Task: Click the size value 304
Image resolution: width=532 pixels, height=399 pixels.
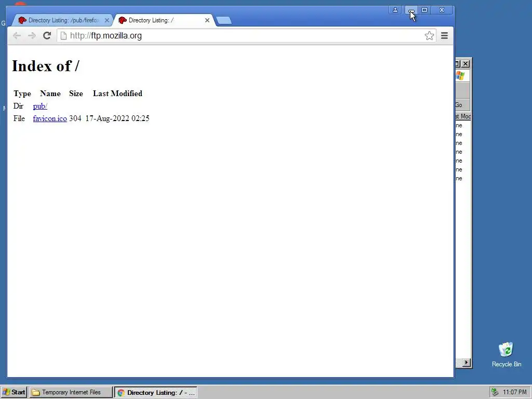Action: click(x=75, y=118)
